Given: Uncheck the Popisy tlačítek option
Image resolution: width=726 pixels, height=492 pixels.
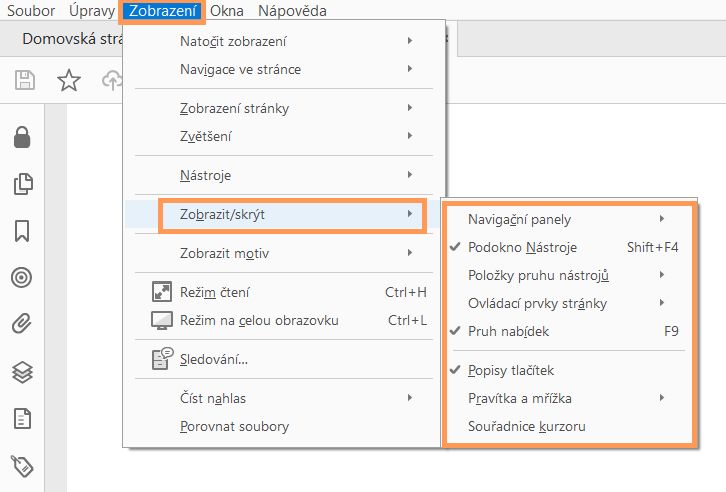Looking at the screenshot, I should [x=518, y=370].
